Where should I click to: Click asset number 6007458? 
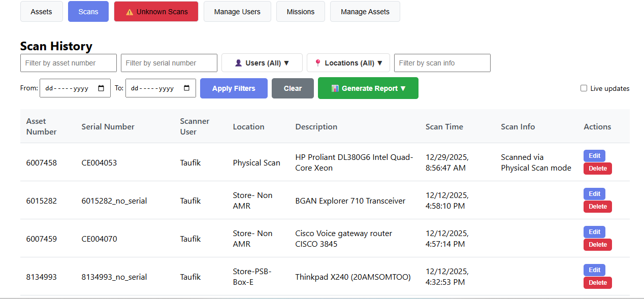pyautogui.click(x=42, y=163)
